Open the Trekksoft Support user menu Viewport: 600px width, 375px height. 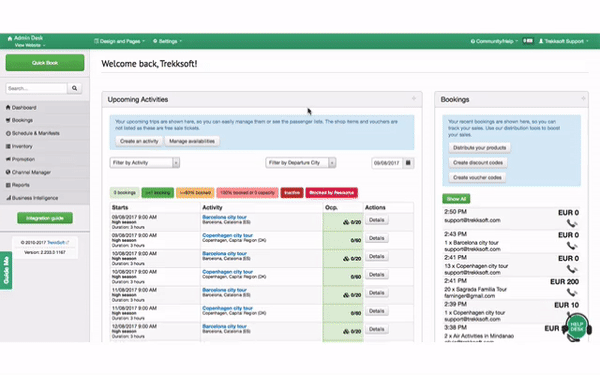pyautogui.click(x=563, y=41)
